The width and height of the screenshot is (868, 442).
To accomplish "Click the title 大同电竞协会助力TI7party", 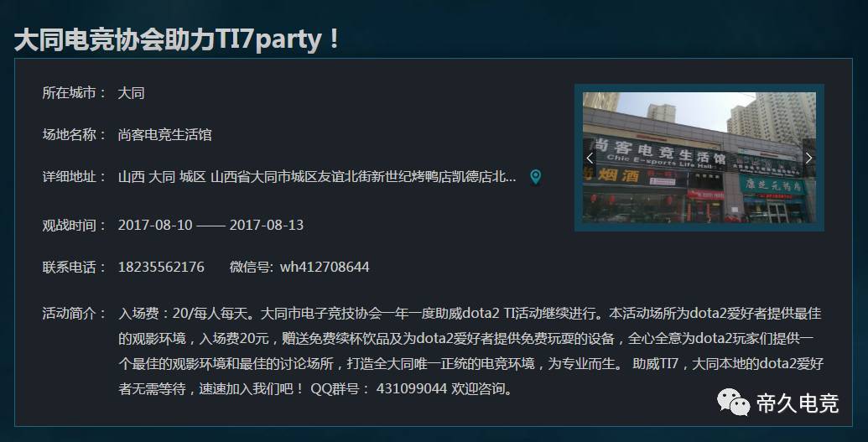I will point(177,39).
